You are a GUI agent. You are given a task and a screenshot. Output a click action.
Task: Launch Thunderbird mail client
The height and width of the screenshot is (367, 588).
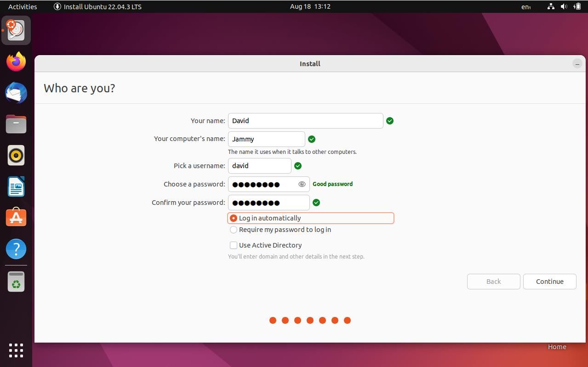tap(16, 93)
